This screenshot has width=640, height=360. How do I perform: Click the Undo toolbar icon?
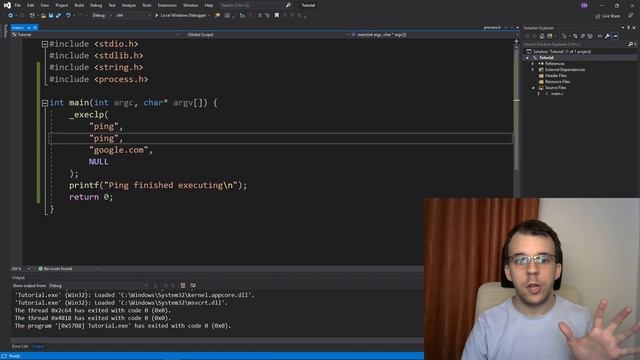coord(68,16)
